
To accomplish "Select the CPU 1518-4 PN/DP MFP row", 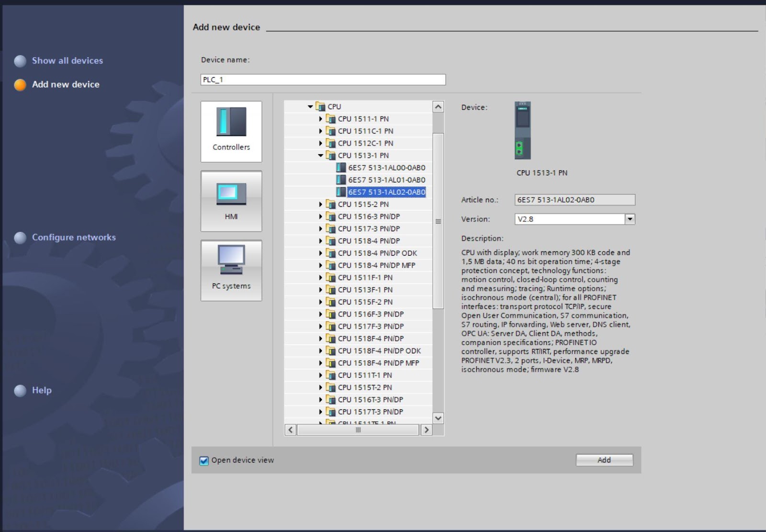I will 358,265.
